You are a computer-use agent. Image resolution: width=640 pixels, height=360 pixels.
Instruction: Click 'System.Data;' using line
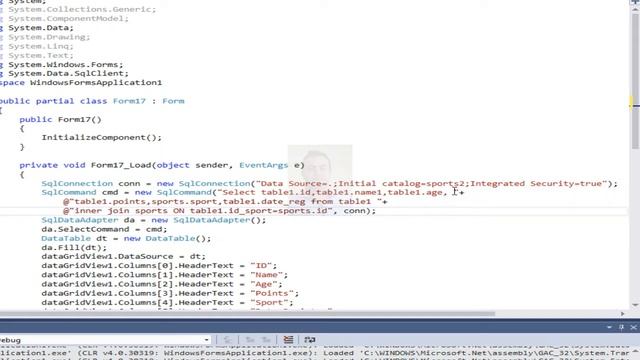click(41, 28)
